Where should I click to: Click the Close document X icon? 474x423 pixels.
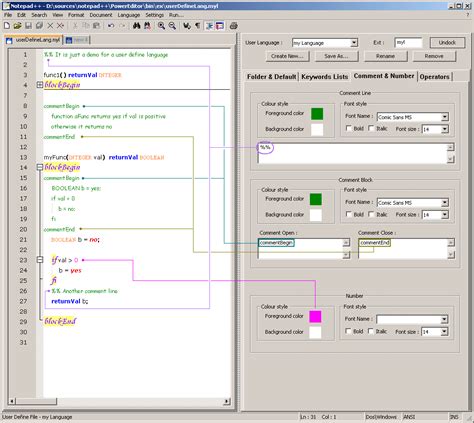pos(50,26)
